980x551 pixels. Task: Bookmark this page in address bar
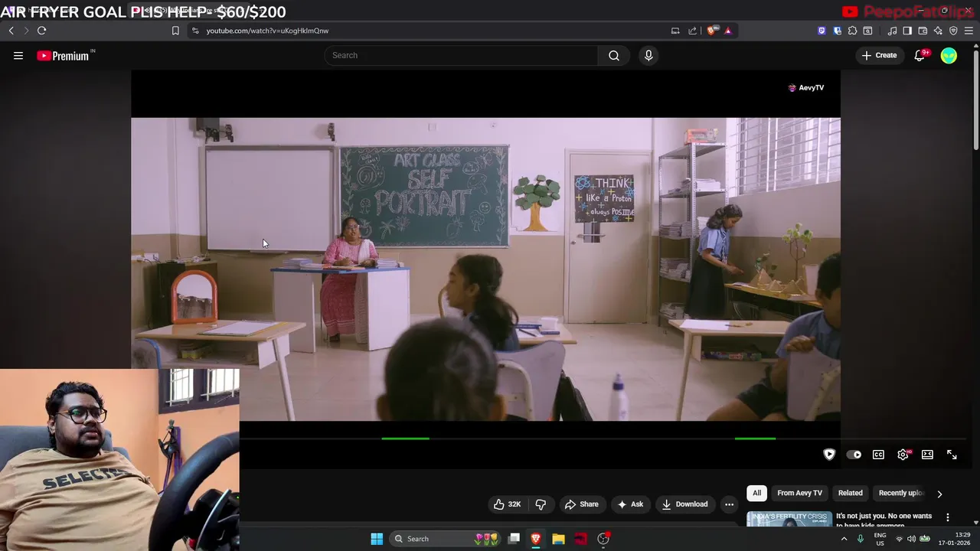coord(175,31)
